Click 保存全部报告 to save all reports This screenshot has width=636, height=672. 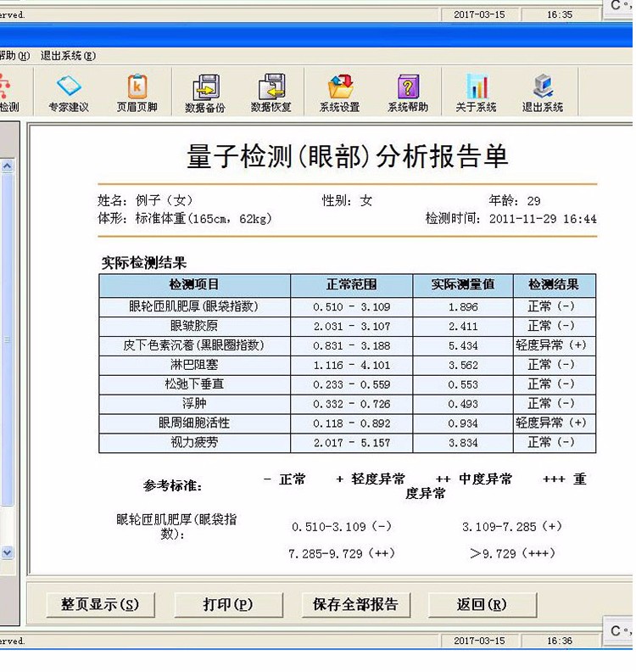355,605
